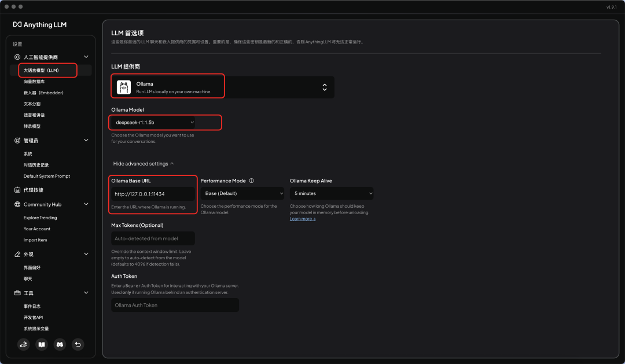Click the toolbox icon beside 工具
The image size is (625, 364).
coord(17,293)
